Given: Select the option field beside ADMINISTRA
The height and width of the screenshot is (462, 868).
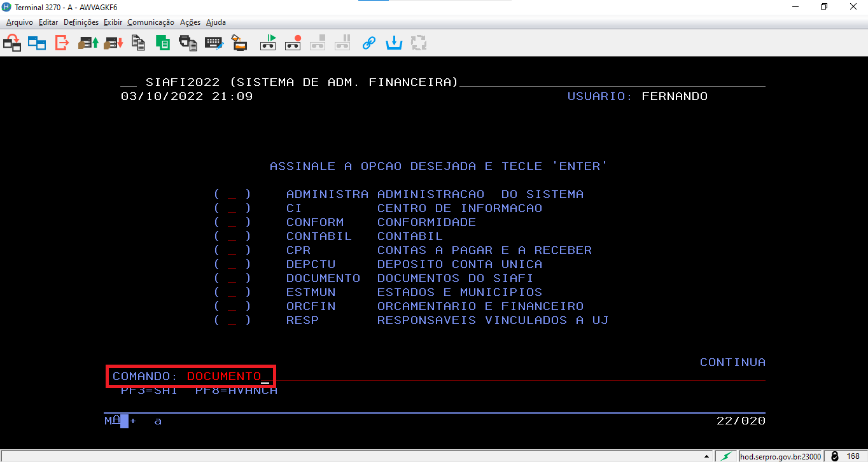Looking at the screenshot, I should click(232, 195).
